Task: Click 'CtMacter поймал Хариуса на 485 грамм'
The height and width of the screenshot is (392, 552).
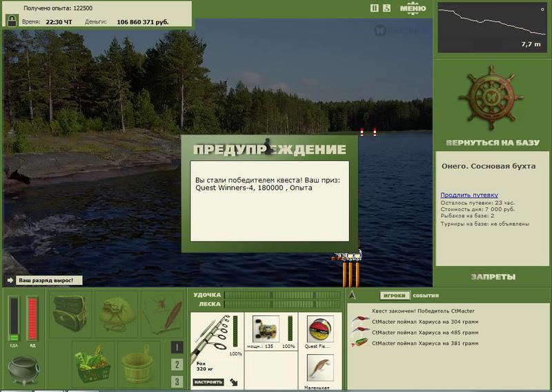Action: (x=425, y=332)
